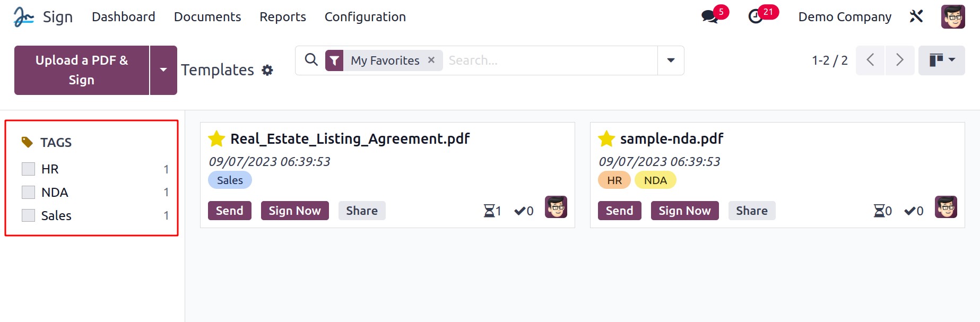Open the Documents menu
This screenshot has height=322, width=980.
207,17
